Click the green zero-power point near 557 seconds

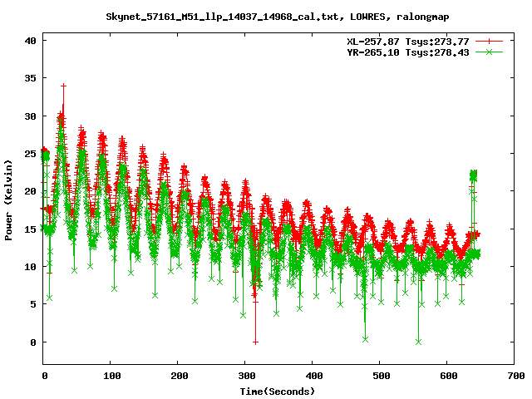click(419, 342)
